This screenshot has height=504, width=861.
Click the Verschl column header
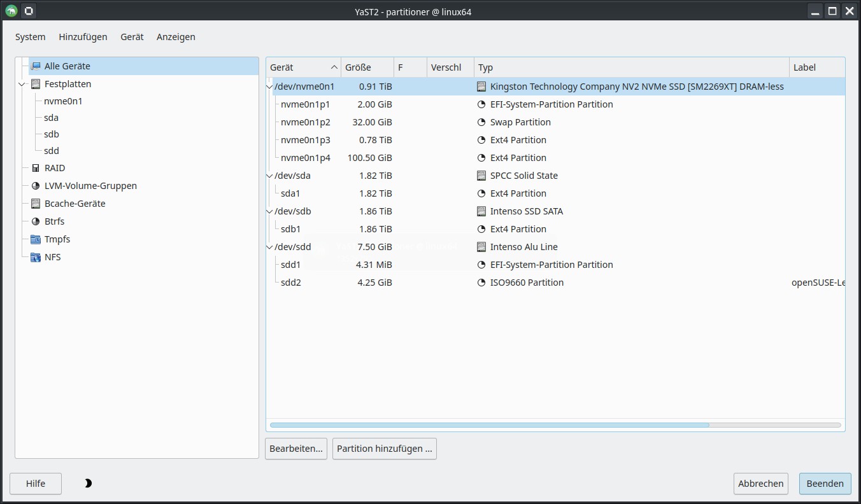coord(450,67)
